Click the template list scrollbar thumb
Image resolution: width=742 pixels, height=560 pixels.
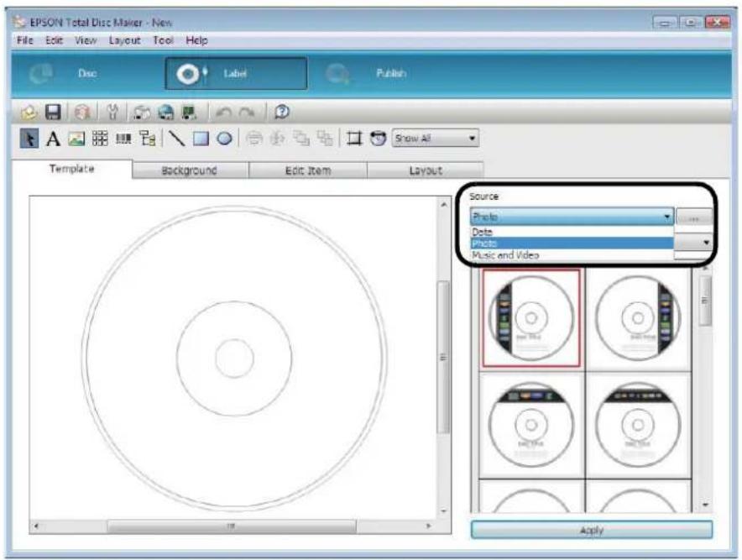(704, 301)
